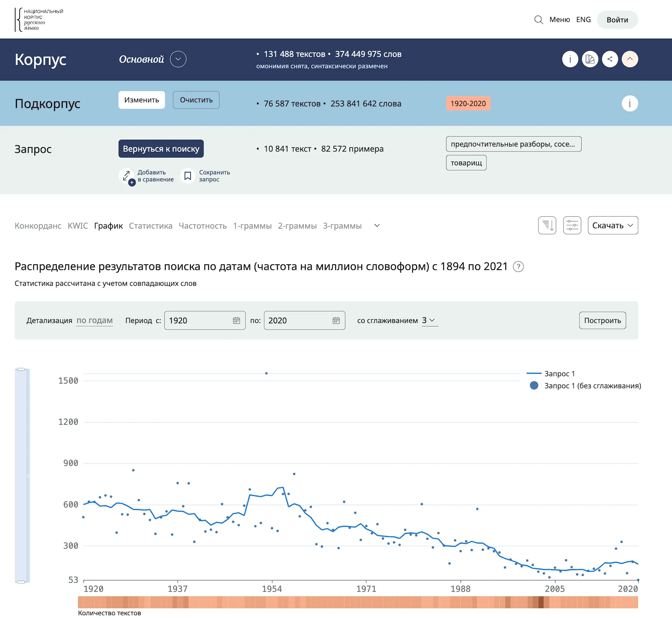Click bottom handle of vertical range slider
672x618 pixels.
coord(21,582)
